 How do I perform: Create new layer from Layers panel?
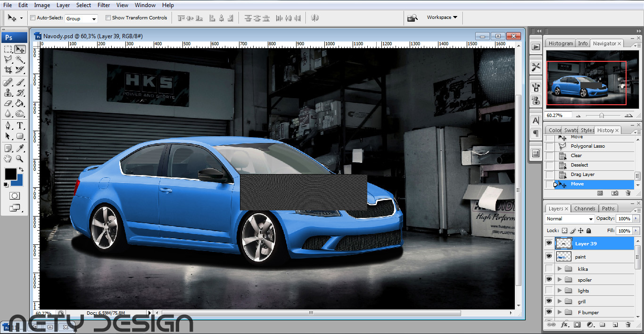tap(615, 325)
